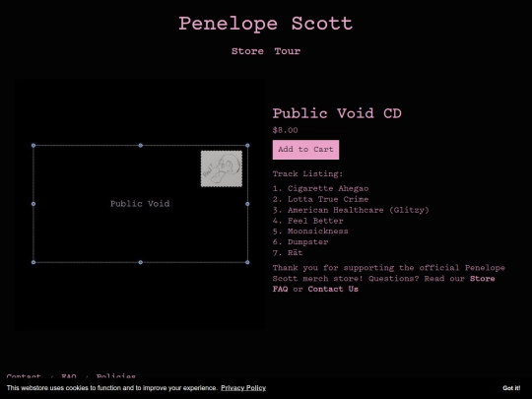Click track 6. Dumpster
Viewport: 532px width, 399px height.
tap(300, 242)
